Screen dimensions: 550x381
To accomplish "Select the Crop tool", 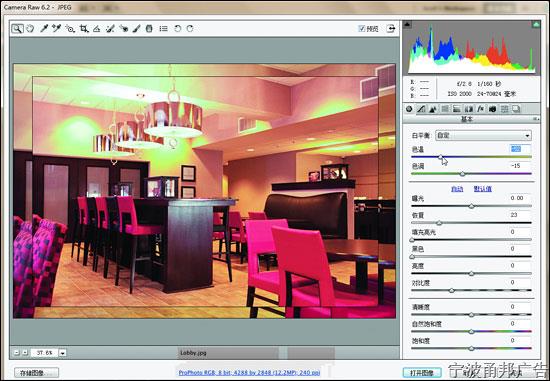I will point(83,28).
